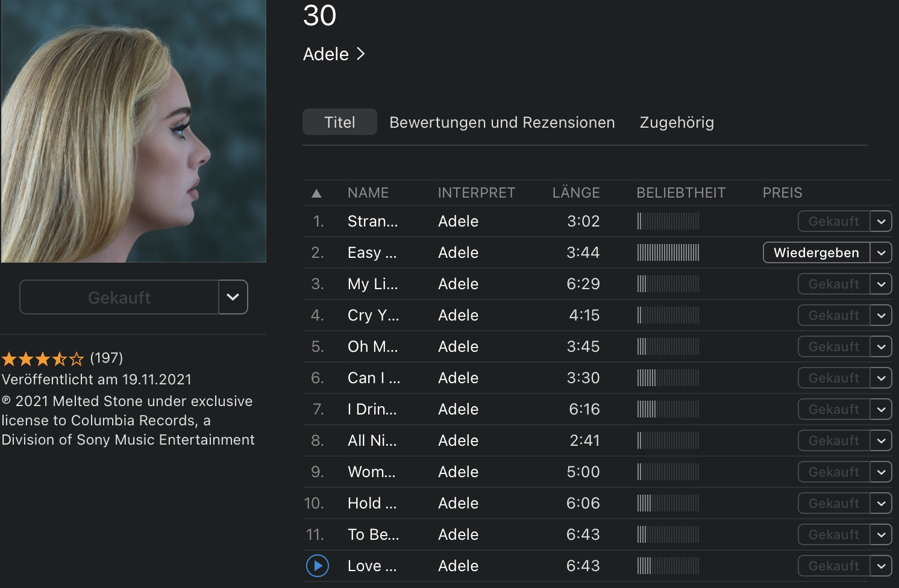The width and height of the screenshot is (899, 588).
Task: Open the dropdown arrow for track 12
Action: 881,566
